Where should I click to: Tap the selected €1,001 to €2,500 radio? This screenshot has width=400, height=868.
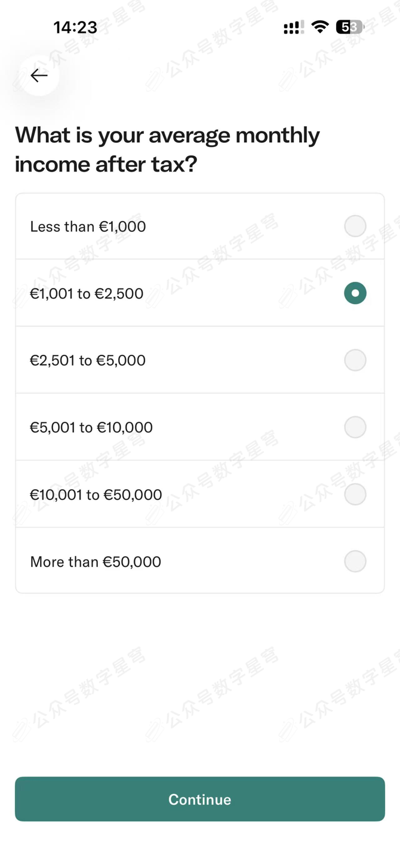[x=355, y=293]
